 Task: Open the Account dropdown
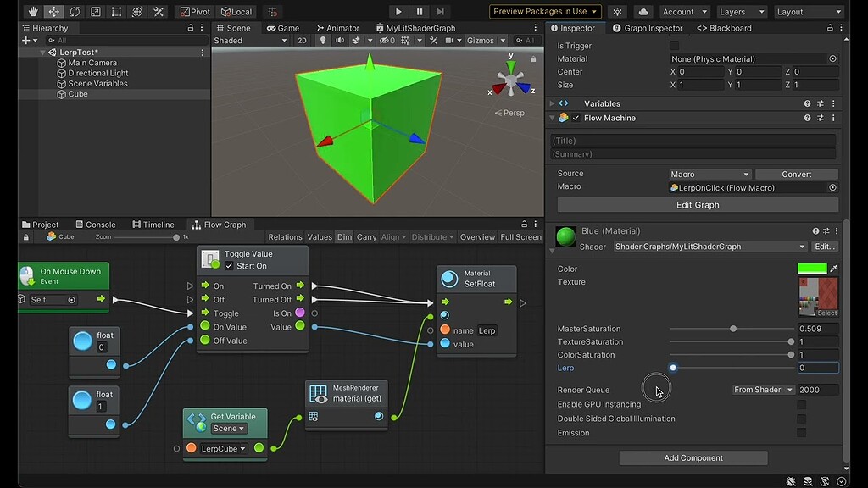click(x=684, y=12)
